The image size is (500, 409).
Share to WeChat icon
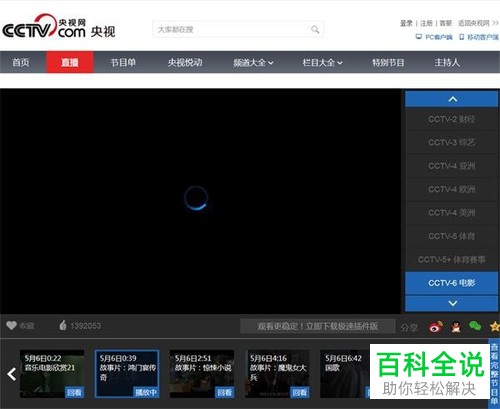tap(475, 326)
